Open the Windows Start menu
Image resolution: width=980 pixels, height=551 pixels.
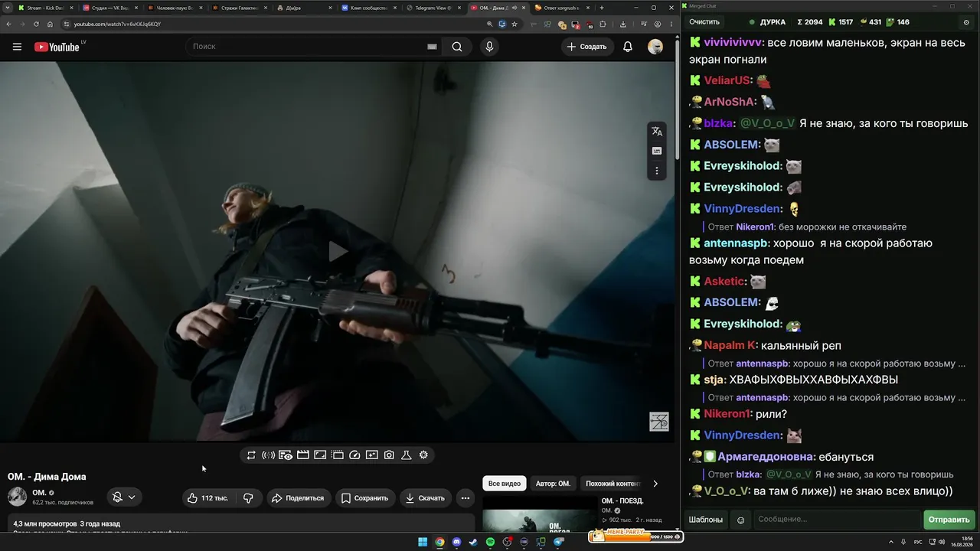423,543
